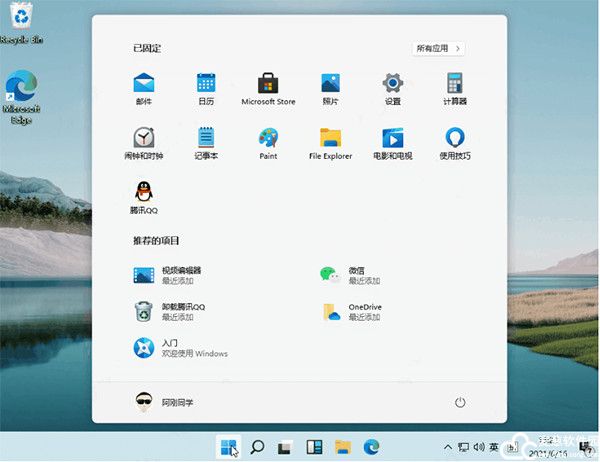Open Microsoft Store from the pinned section
The height and width of the screenshot is (462, 600).
point(268,84)
